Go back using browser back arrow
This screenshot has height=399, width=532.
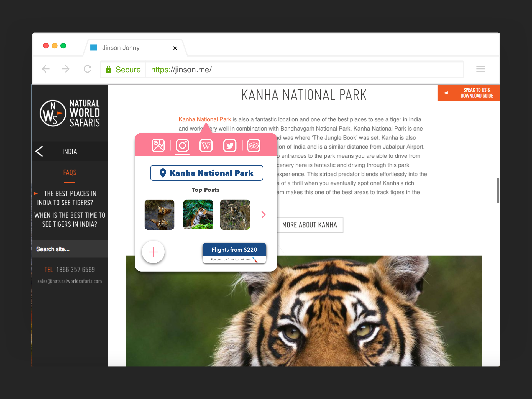point(46,69)
